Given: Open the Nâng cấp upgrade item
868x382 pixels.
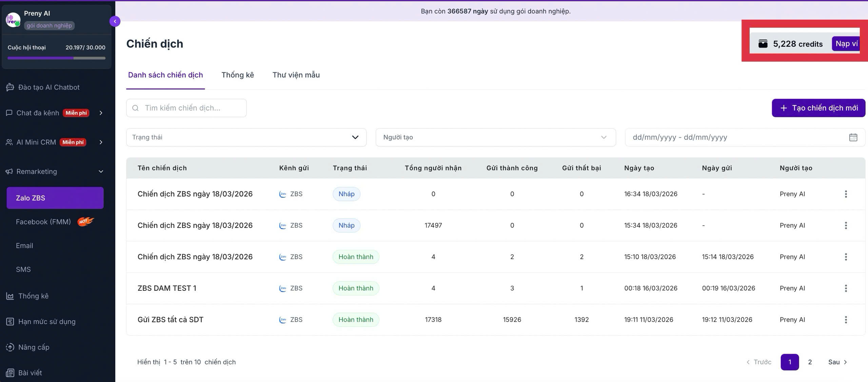Looking at the screenshot, I should click(x=28, y=347).
